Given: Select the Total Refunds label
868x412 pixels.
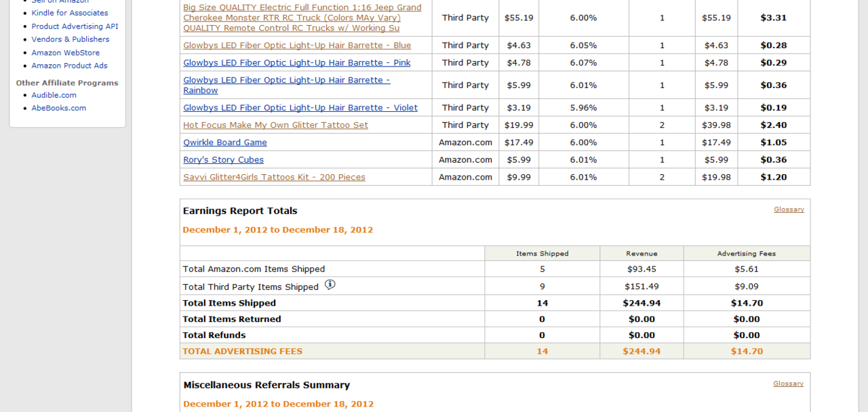Looking at the screenshot, I should 214,335.
